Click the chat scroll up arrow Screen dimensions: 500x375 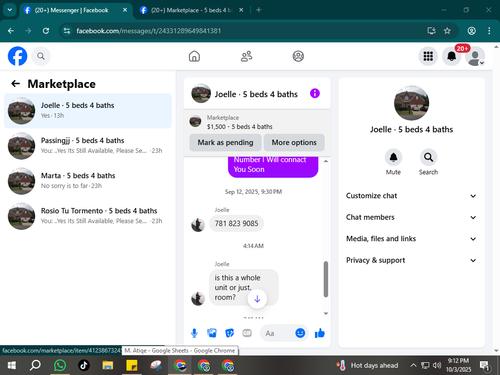[x=326, y=161]
